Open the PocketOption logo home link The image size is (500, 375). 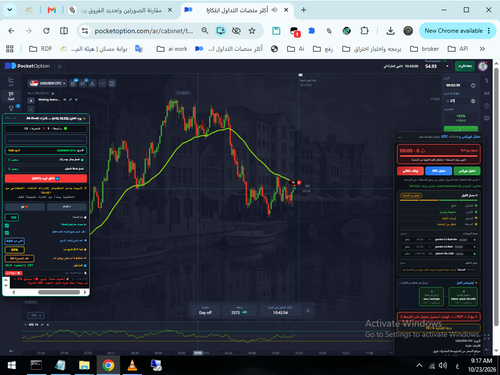pos(27,66)
